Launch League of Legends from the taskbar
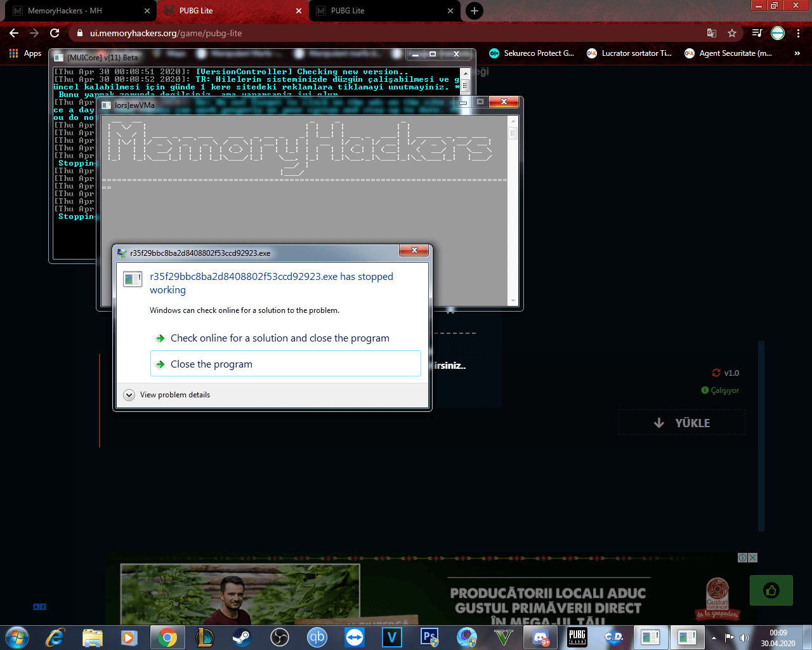Screen dimensions: 812x650 205,637
